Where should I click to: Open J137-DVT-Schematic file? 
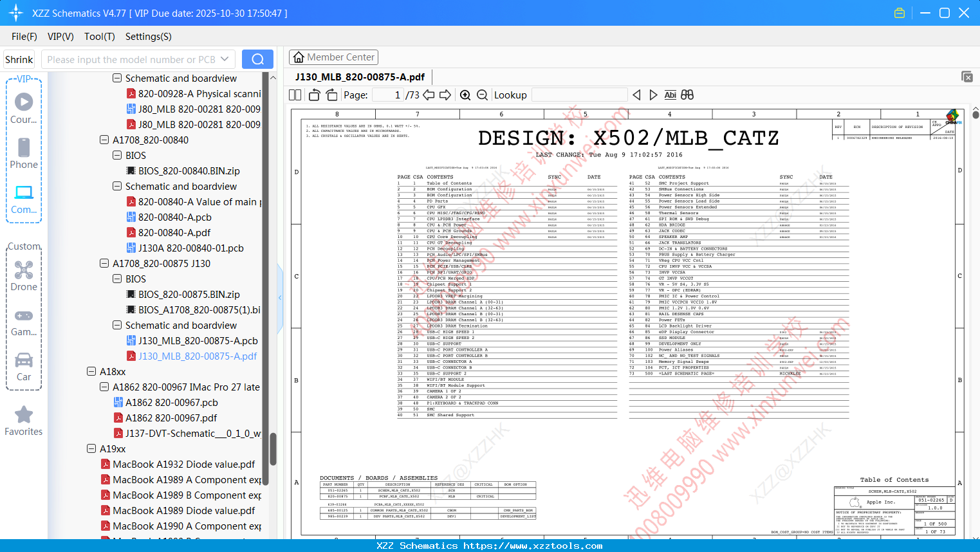[187, 433]
